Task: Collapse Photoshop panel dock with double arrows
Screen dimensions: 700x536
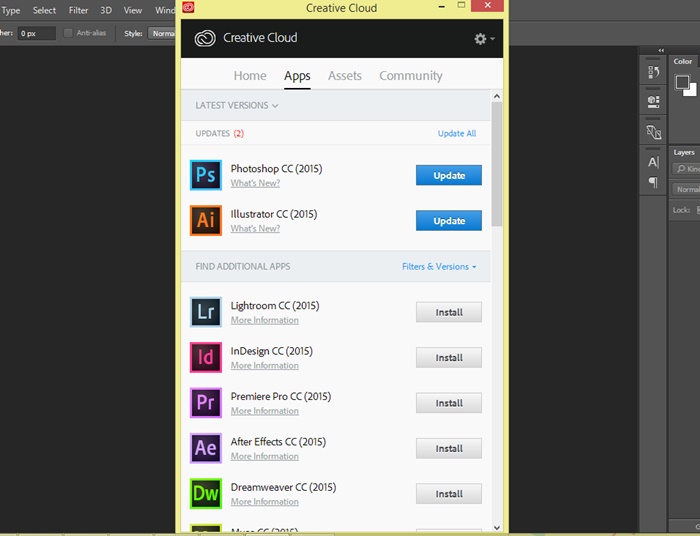Action: click(661, 50)
